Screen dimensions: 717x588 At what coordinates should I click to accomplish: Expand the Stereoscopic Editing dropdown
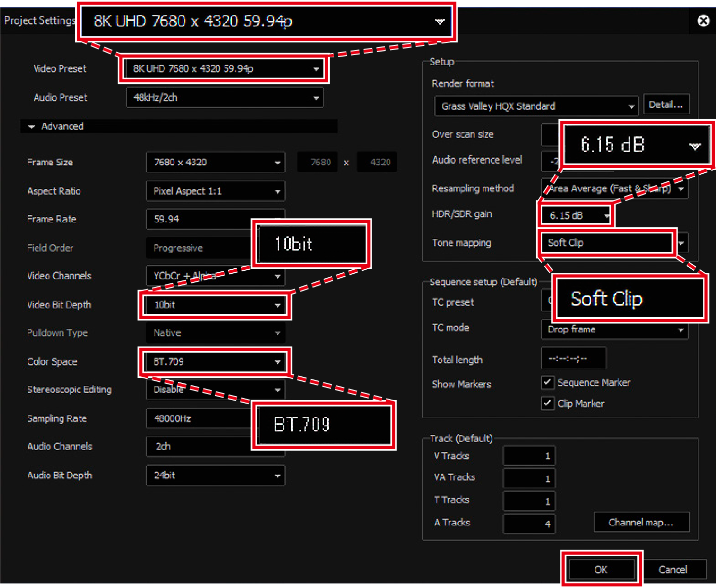[216, 390]
